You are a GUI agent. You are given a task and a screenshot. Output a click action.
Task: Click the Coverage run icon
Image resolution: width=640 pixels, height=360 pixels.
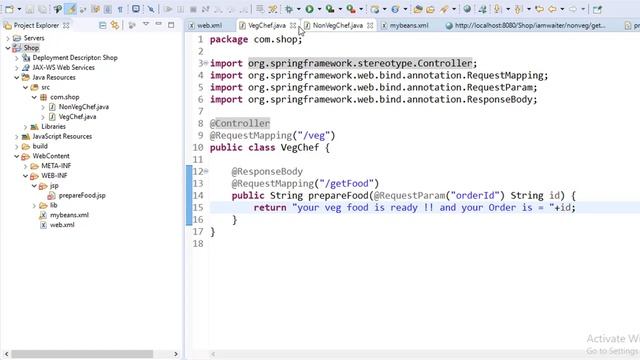(330, 9)
